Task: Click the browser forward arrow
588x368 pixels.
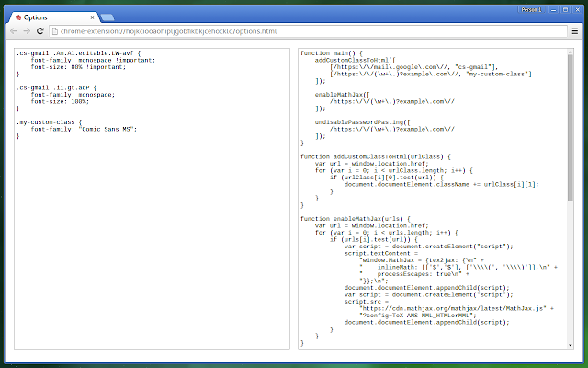Action: click(27, 31)
